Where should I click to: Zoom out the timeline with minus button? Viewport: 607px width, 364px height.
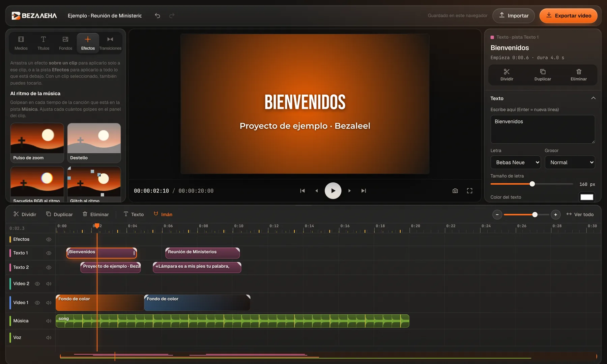click(x=497, y=215)
